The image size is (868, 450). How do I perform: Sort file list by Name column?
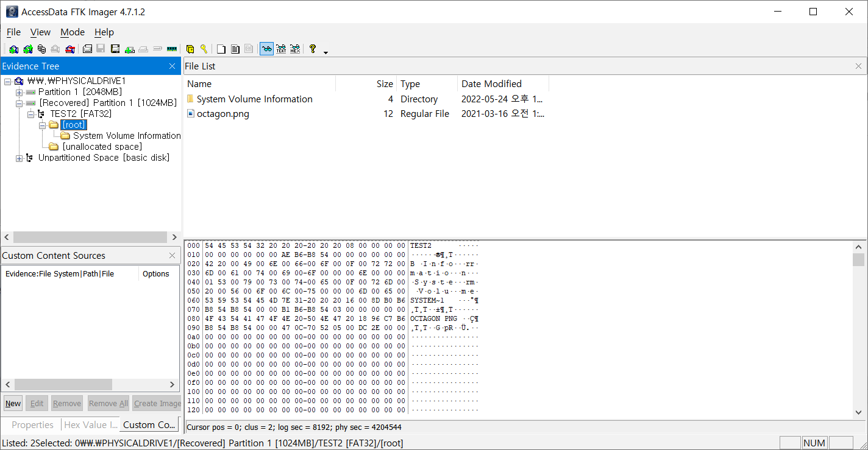point(260,84)
